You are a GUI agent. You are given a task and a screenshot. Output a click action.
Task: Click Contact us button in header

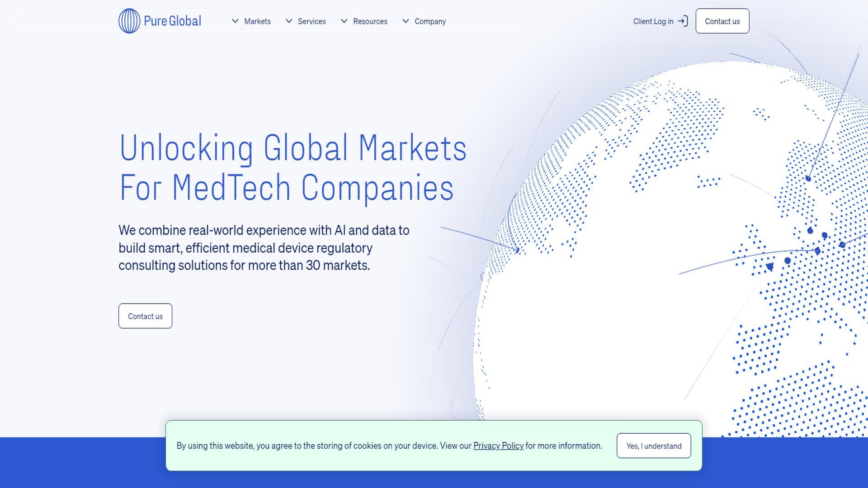tap(722, 21)
